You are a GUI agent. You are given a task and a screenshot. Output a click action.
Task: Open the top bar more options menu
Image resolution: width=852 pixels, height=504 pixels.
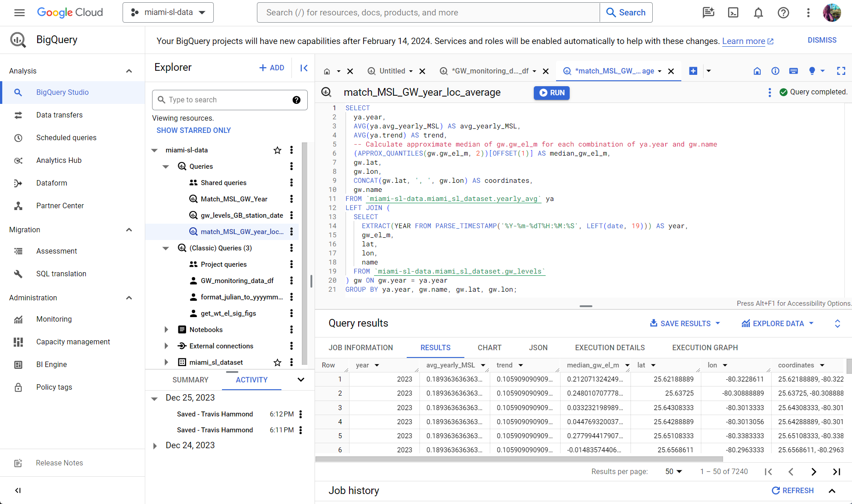click(x=808, y=13)
